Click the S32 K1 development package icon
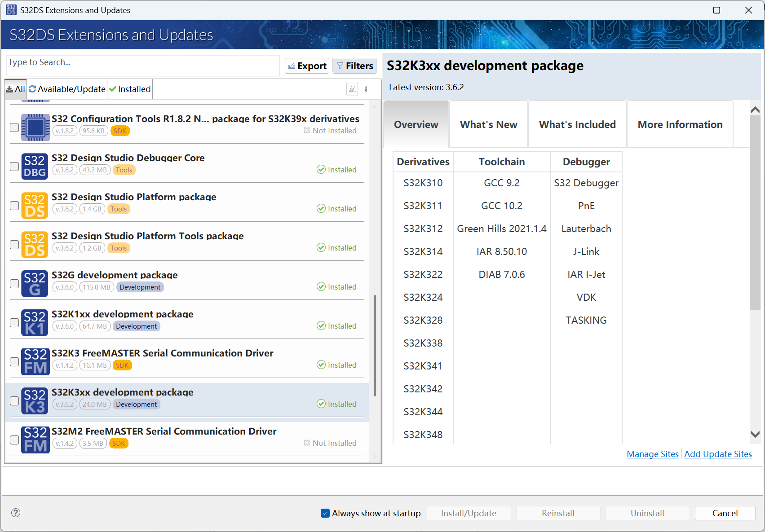 pos(35,322)
